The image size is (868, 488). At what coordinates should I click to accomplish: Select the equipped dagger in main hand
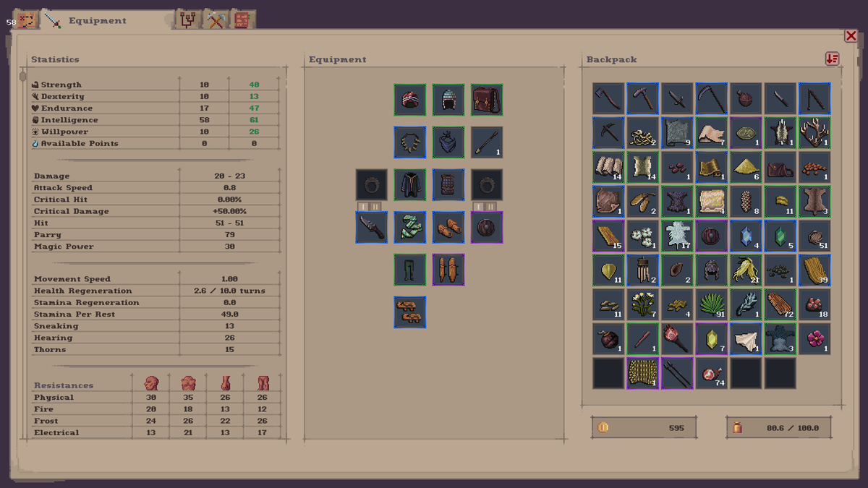click(x=372, y=227)
